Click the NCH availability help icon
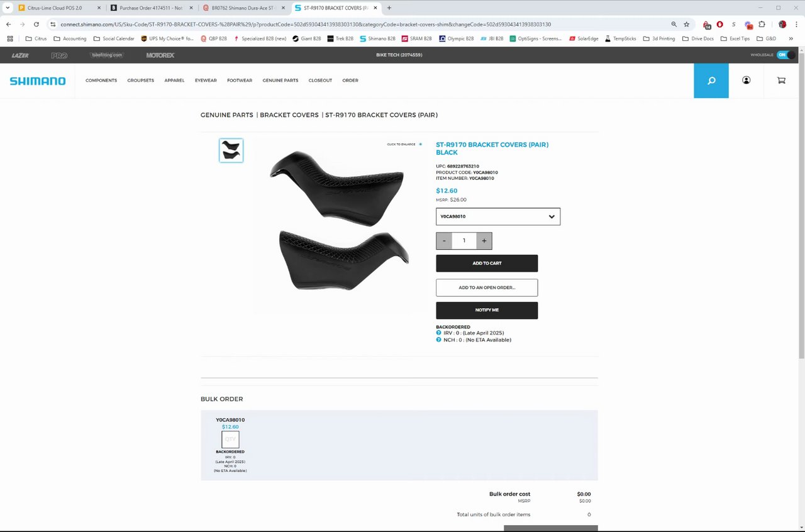 point(439,340)
